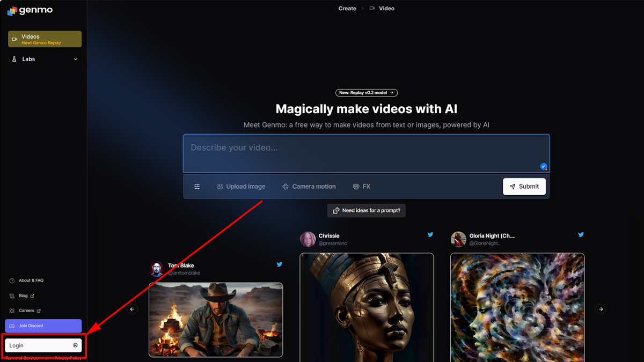Screen dimensions: 644x362
Task: Open the cowboy campfire video thumbnail
Action: pos(216,320)
